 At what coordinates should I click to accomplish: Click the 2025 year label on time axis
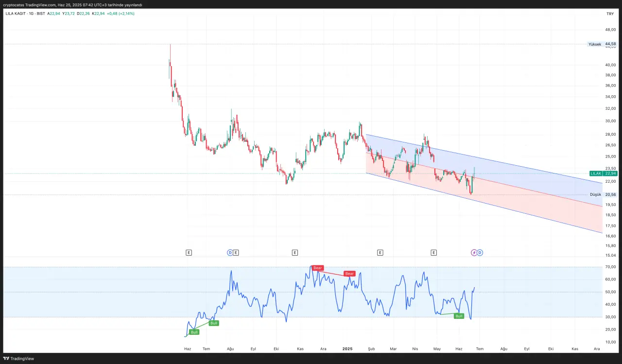pyautogui.click(x=347, y=348)
